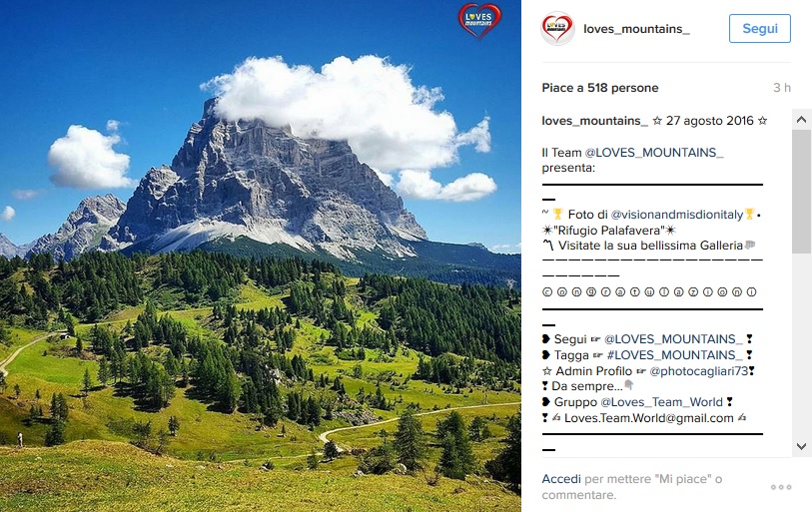Open the three-dot more options menu
Screen dimensions: 812x512
pos(781,487)
